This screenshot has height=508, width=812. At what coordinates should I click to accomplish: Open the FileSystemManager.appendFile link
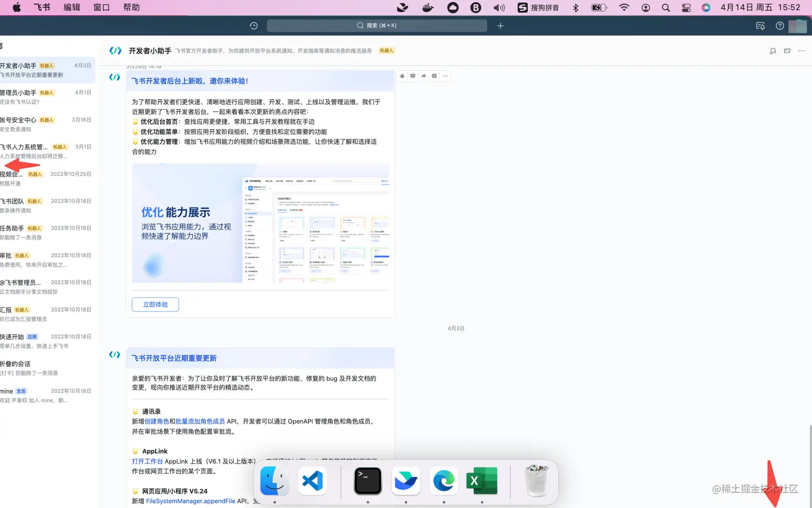click(191, 501)
